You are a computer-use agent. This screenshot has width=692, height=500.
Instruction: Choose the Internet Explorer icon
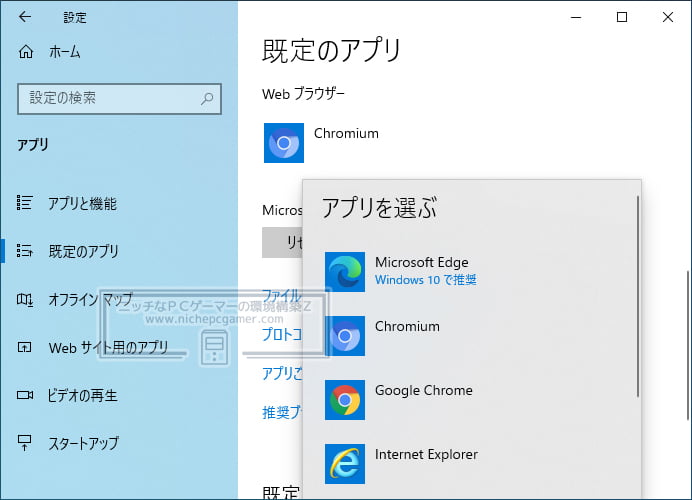coord(345,464)
